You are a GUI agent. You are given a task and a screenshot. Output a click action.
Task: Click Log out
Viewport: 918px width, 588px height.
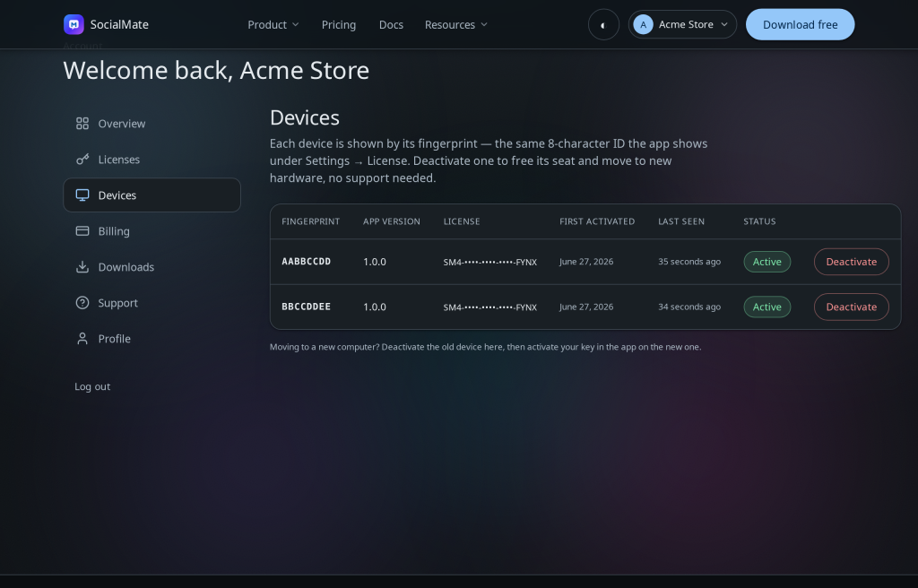[92, 386]
